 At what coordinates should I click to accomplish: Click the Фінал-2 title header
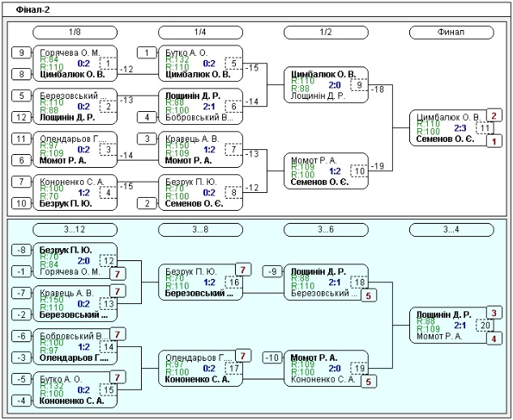tap(33, 10)
